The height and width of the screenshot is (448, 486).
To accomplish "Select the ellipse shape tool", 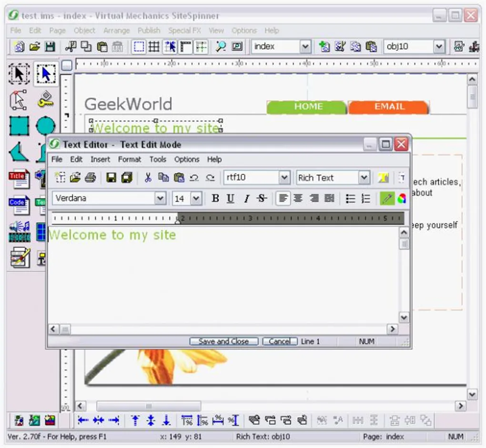I will pyautogui.click(x=46, y=126).
